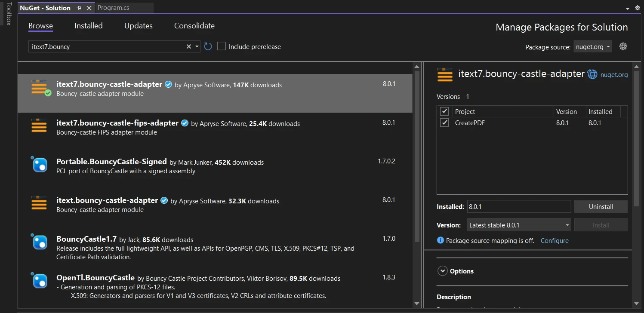Image resolution: width=644 pixels, height=313 pixels.
Task: Clear the search box with X icon
Action: [x=188, y=46]
